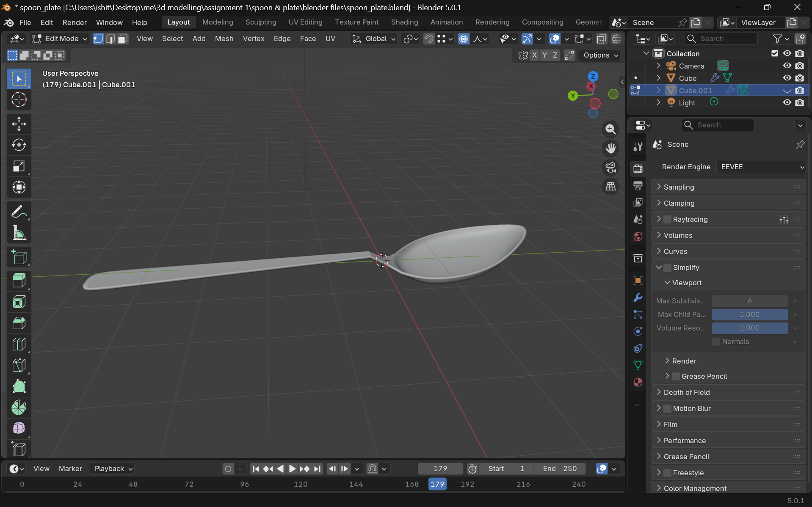Screen dimensions: 812x507
Task: Open the Render Engine EEVEE dropdown
Action: pyautogui.click(x=761, y=167)
